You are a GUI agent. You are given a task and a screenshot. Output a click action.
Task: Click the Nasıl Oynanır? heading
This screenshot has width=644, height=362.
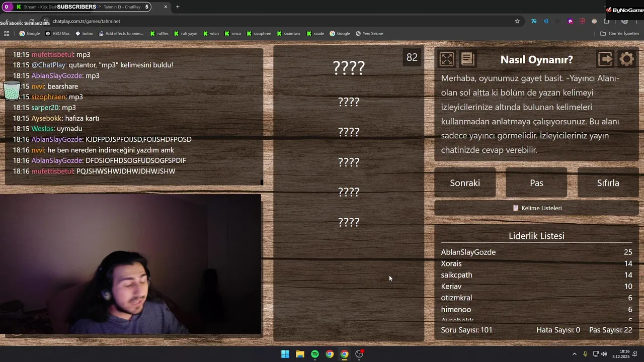tap(536, 59)
